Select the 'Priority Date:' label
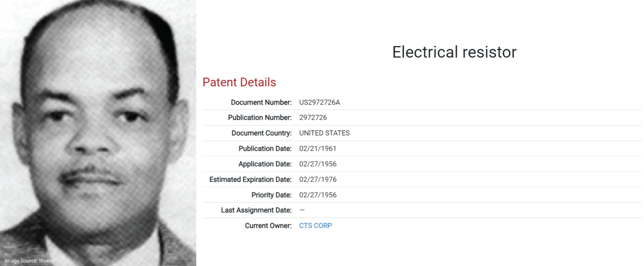Image resolution: width=644 pixels, height=266 pixels. click(271, 195)
